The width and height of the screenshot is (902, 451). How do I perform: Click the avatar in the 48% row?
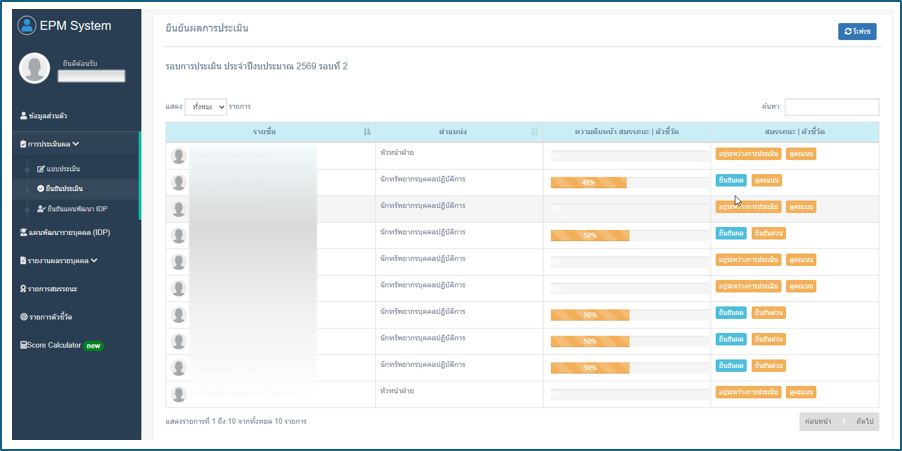point(179,182)
